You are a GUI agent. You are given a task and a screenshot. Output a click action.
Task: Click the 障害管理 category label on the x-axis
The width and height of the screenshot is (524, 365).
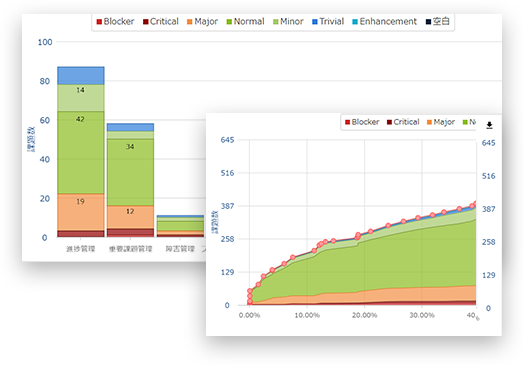point(180,249)
